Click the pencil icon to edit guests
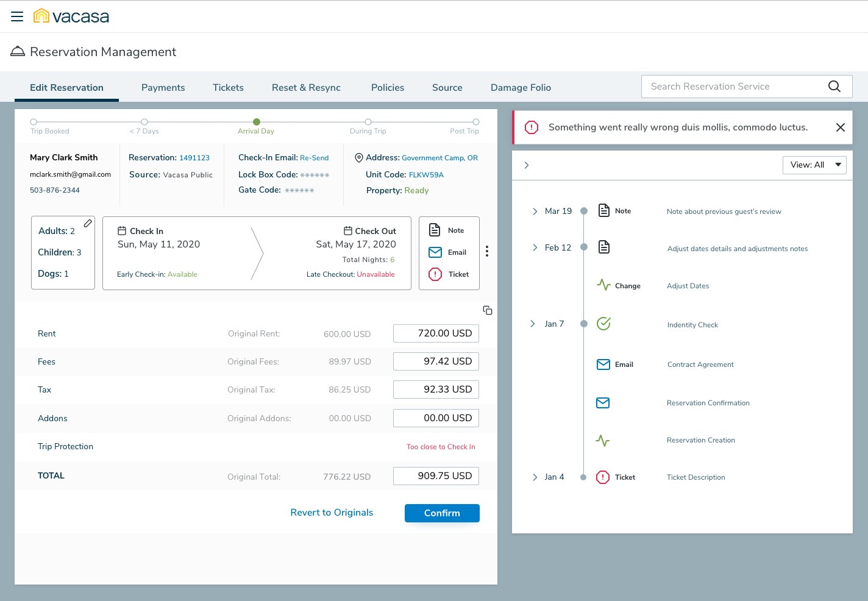 point(88,223)
